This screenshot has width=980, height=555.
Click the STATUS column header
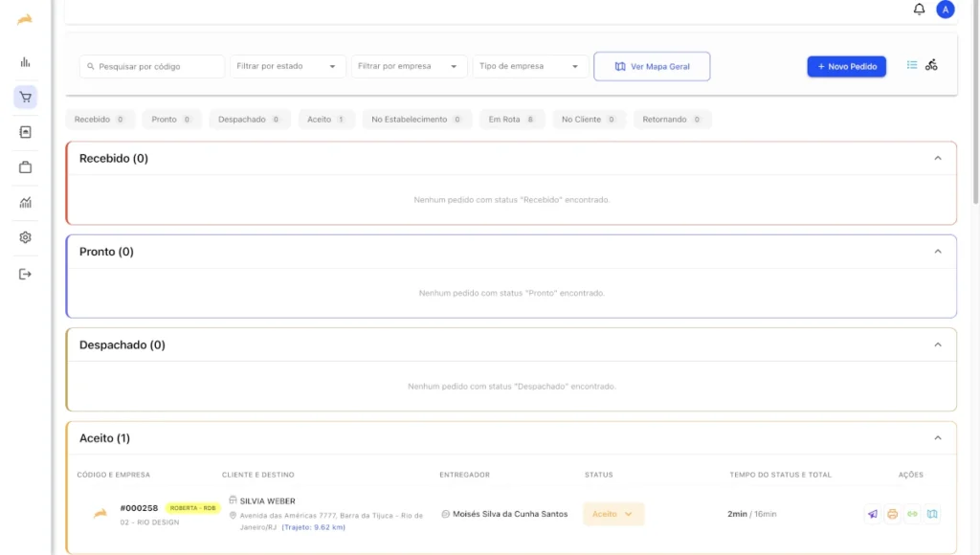[599, 475]
